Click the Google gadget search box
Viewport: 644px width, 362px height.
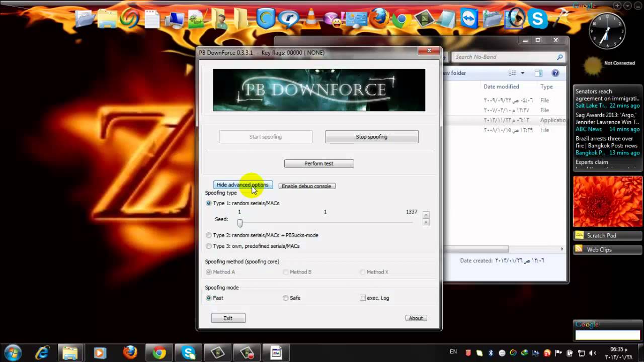coord(607,335)
